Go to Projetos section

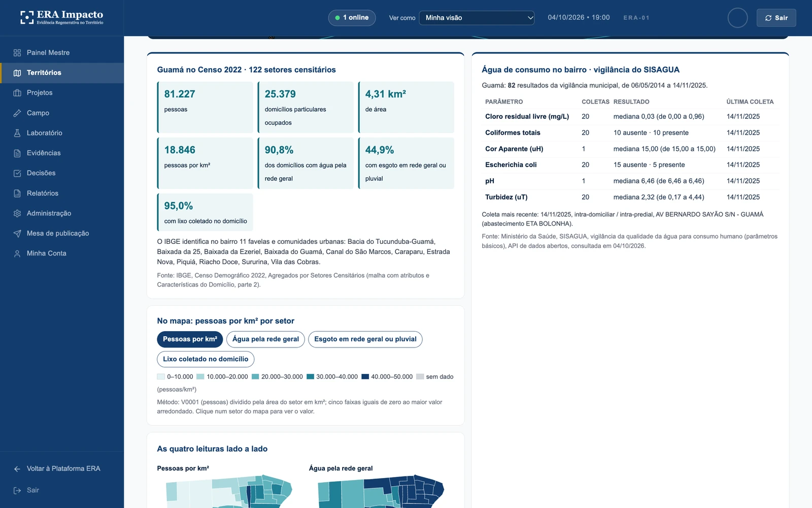(62, 93)
